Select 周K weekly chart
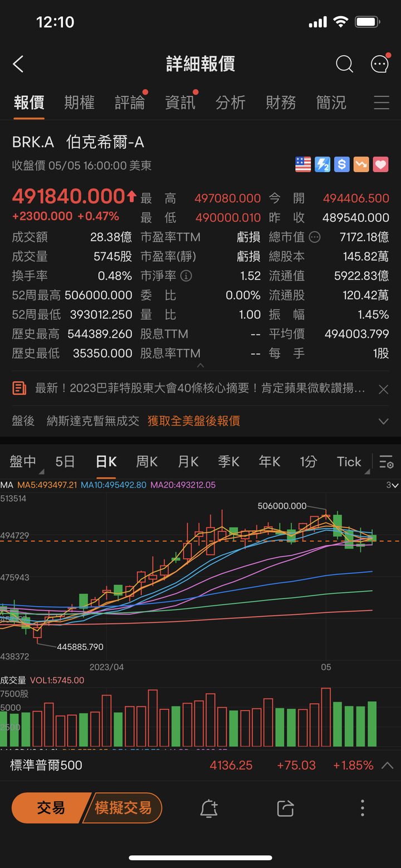 147,462
